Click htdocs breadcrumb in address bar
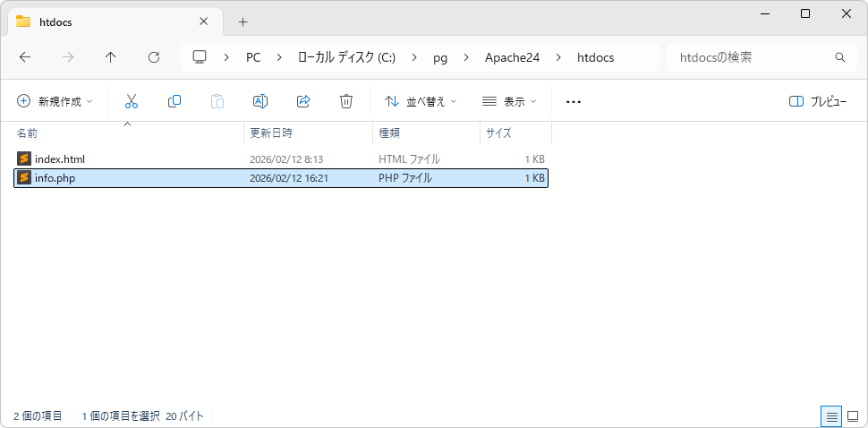 click(x=596, y=57)
